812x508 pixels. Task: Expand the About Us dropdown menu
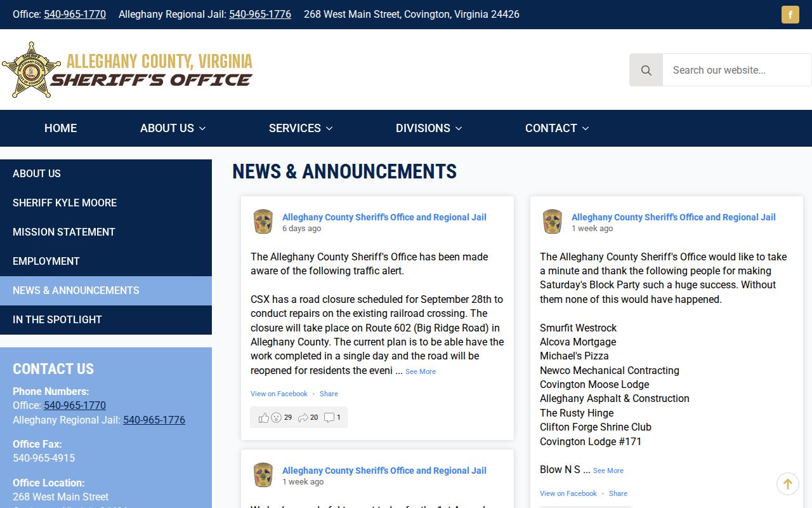pos(173,128)
